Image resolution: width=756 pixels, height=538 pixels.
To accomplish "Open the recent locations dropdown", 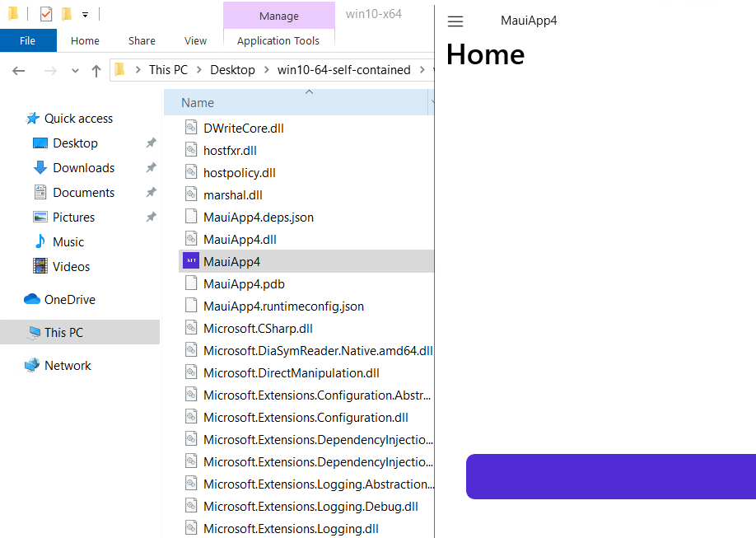I will (x=75, y=71).
